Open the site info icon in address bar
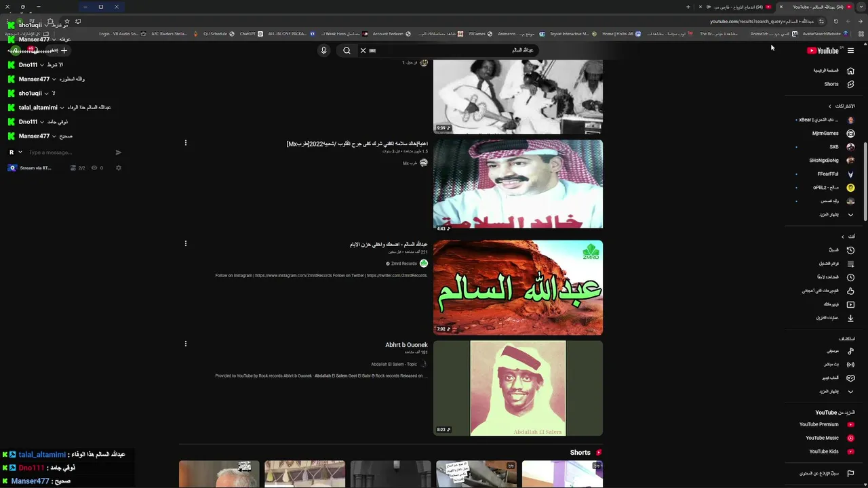The image size is (868, 488). (821, 21)
